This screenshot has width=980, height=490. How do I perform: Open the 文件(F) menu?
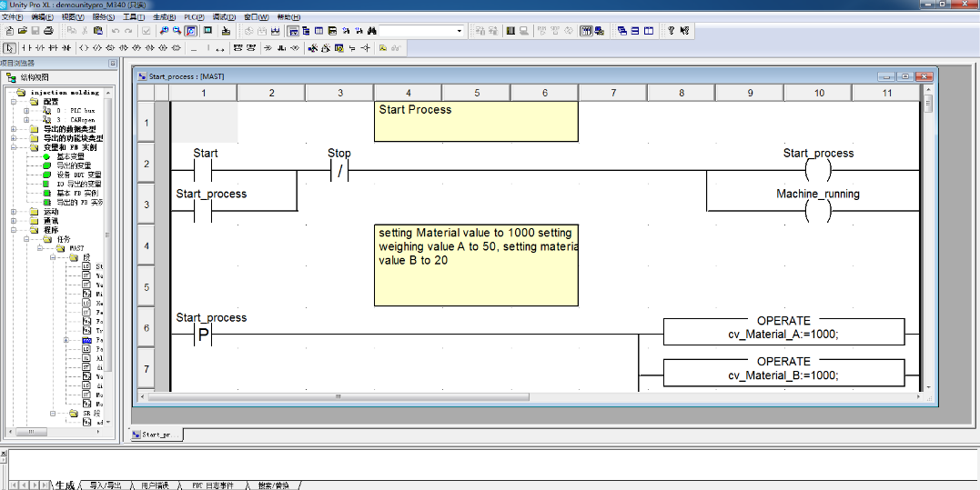coord(12,17)
